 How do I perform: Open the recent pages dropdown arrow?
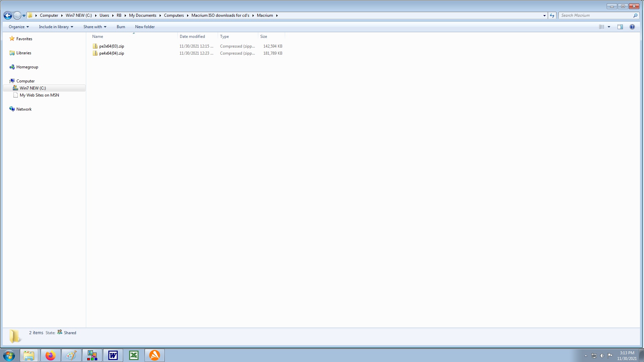pos(24,16)
